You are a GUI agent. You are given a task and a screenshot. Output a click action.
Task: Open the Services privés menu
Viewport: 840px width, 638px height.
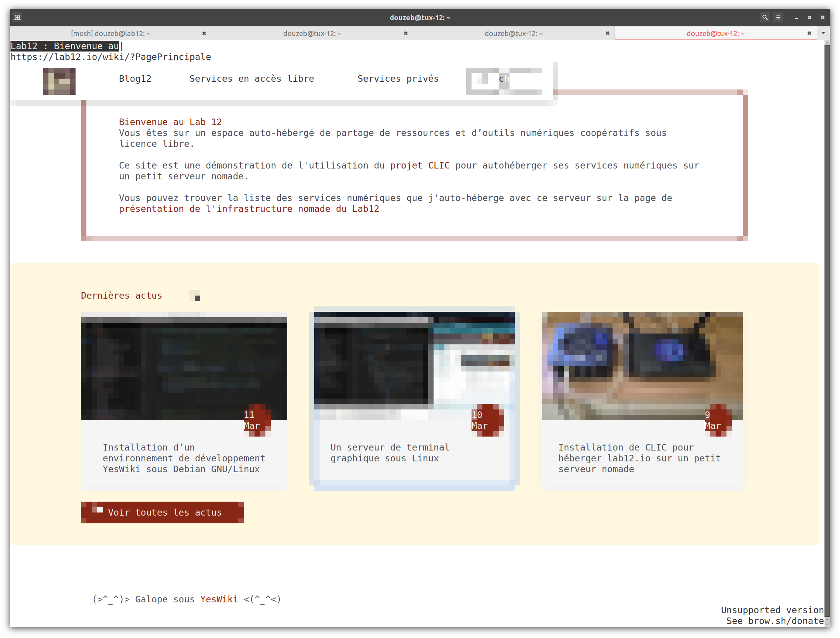click(x=398, y=79)
